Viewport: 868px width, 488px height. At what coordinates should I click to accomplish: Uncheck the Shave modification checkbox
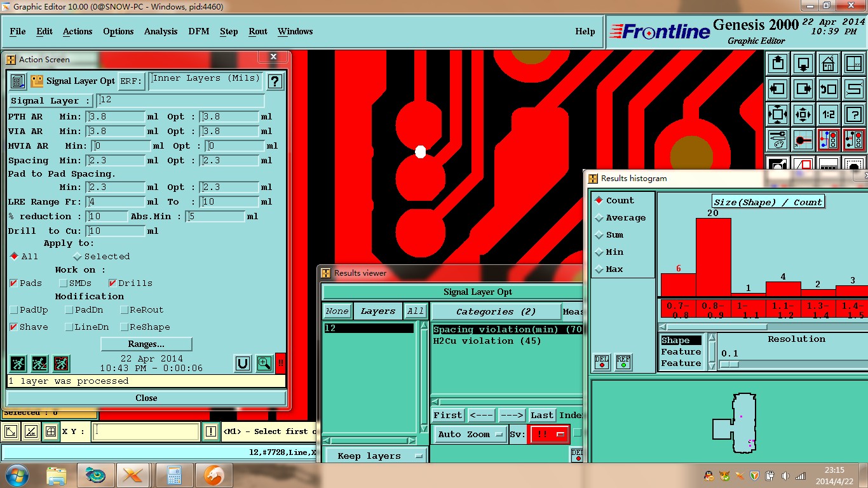[x=14, y=327]
